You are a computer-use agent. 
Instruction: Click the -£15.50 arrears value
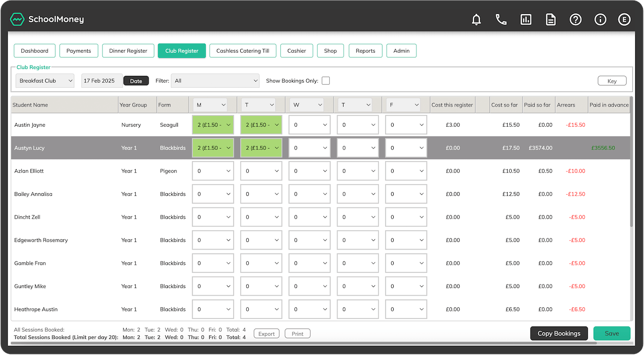(575, 125)
